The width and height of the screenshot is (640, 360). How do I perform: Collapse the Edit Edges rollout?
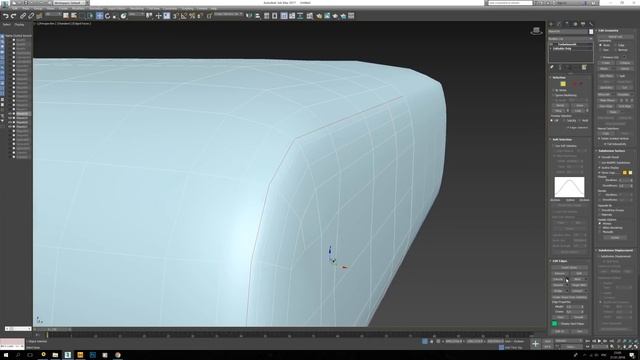tap(560, 261)
